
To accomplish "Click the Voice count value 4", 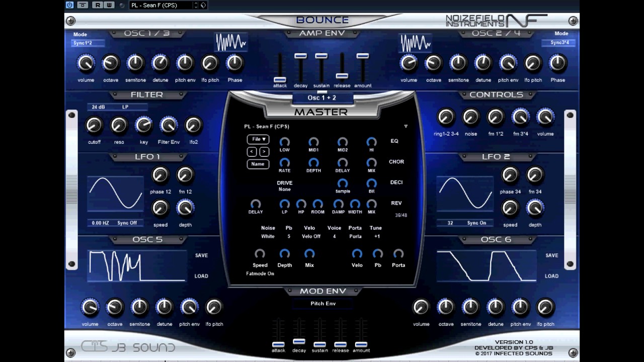I will tap(334, 236).
